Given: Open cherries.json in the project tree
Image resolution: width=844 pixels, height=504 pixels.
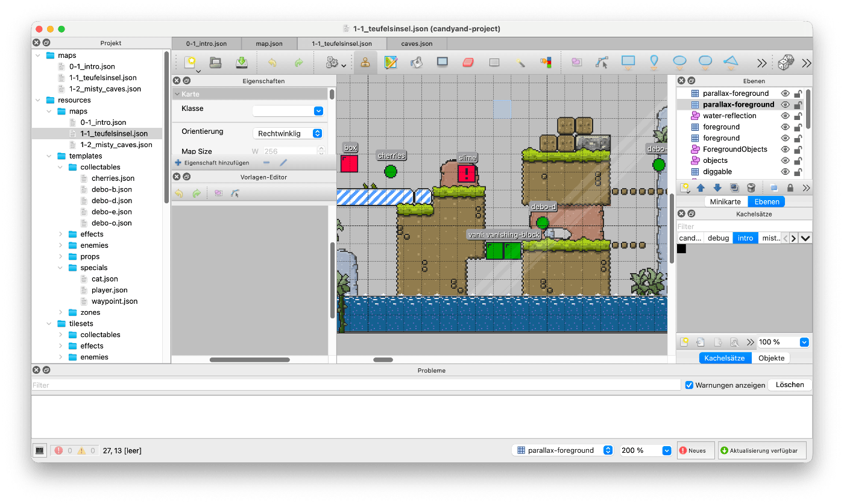Looking at the screenshot, I should 113,178.
